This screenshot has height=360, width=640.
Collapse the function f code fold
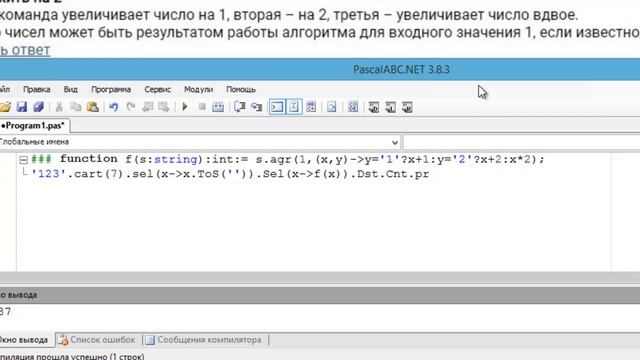[x=24, y=160]
